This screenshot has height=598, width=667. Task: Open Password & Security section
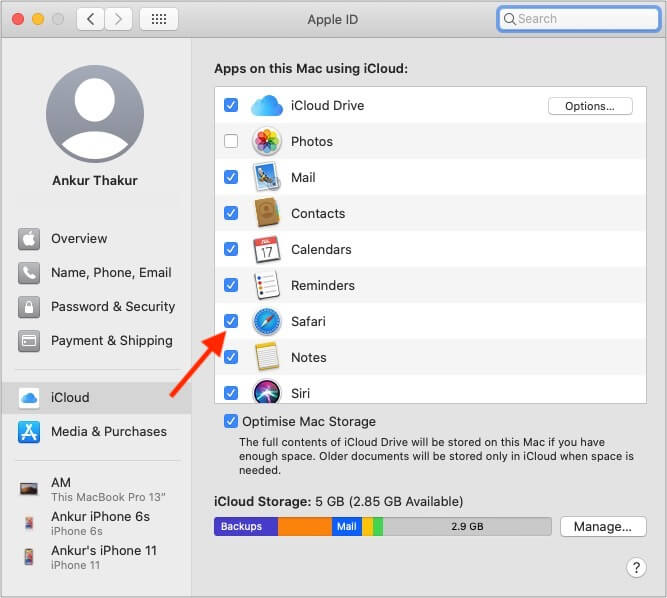pos(97,307)
